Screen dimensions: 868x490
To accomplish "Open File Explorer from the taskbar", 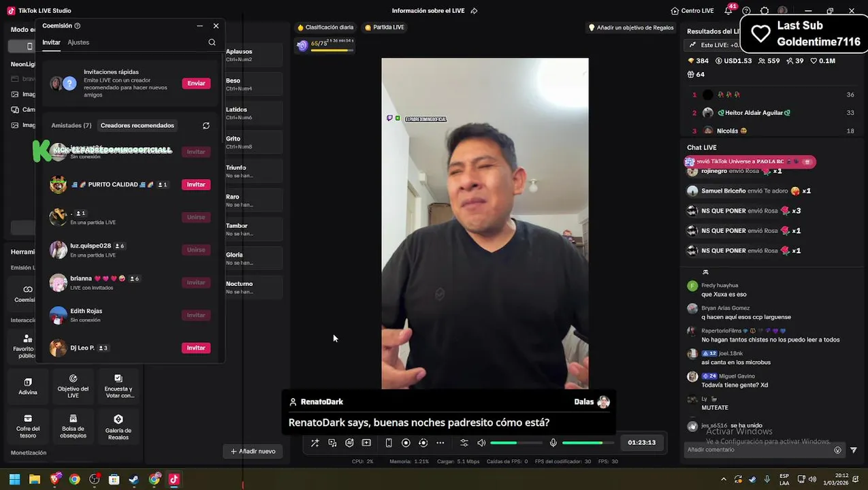I will (x=35, y=480).
